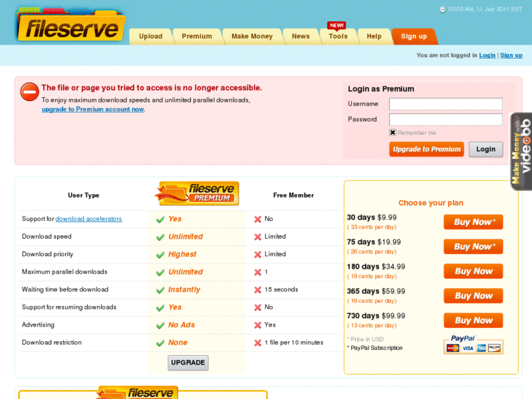The image size is (532, 399).
Task: Click the Support for resuming downloads label
Action: point(70,307)
